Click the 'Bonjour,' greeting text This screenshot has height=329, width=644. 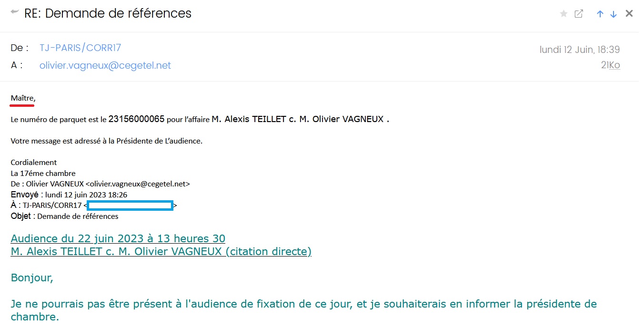click(x=32, y=278)
